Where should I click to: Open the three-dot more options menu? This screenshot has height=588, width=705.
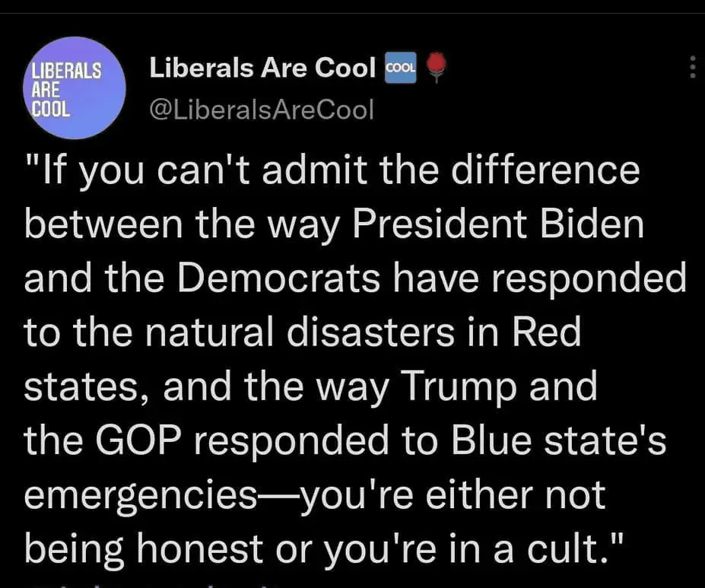coord(693,68)
